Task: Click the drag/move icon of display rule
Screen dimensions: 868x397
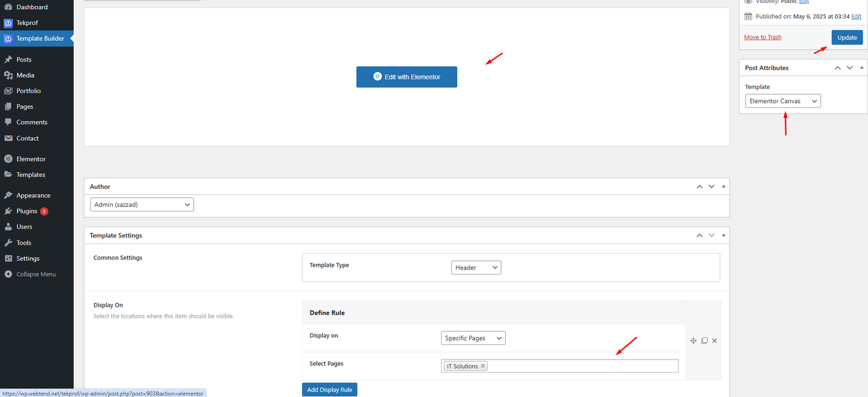Action: coord(693,341)
